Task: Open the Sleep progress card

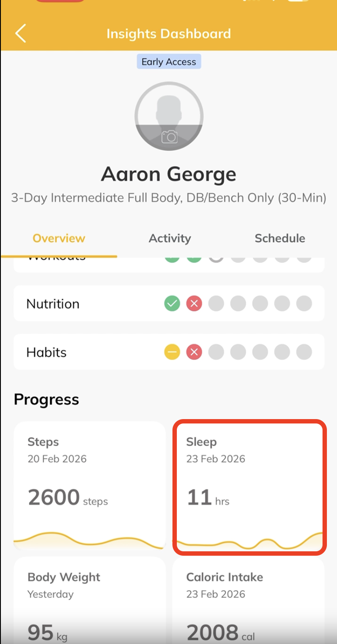Action: [249, 485]
